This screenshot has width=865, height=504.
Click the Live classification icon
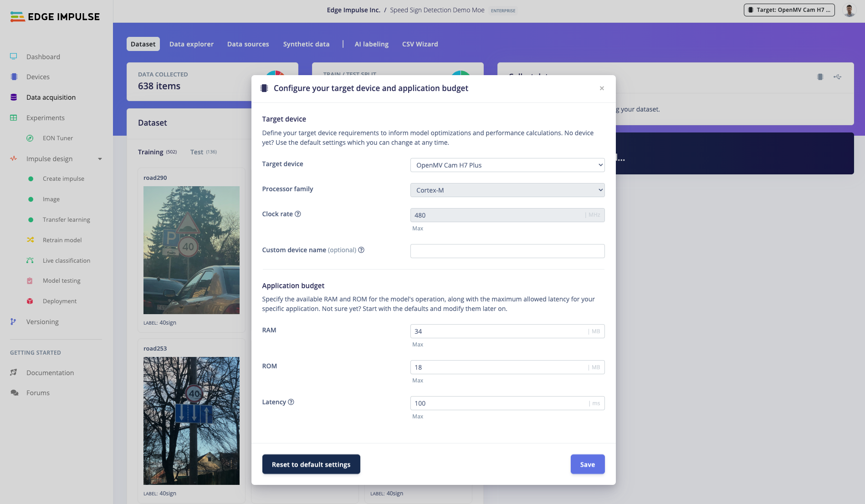pos(30,260)
